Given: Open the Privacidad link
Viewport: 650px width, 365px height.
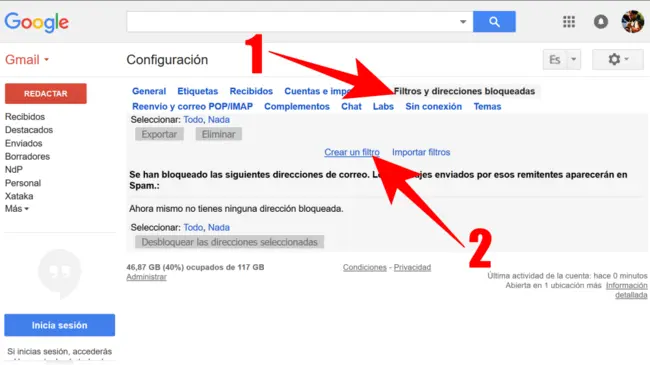Looking at the screenshot, I should (x=412, y=268).
